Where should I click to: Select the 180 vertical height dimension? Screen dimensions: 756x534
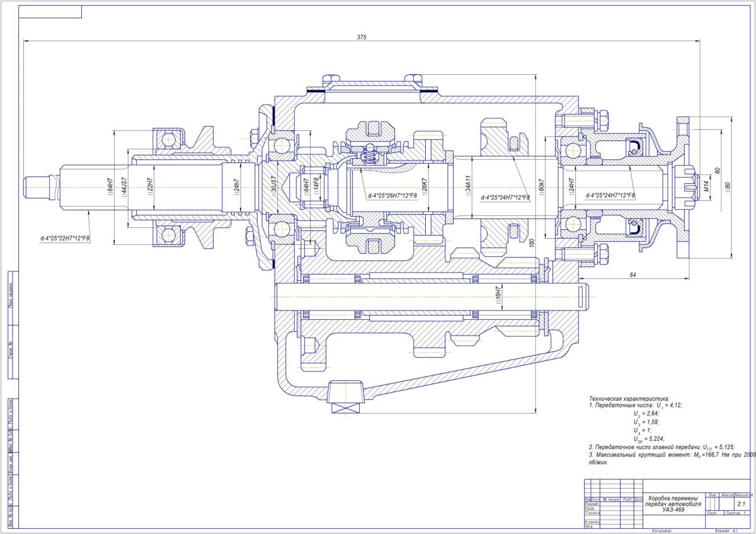click(532, 242)
